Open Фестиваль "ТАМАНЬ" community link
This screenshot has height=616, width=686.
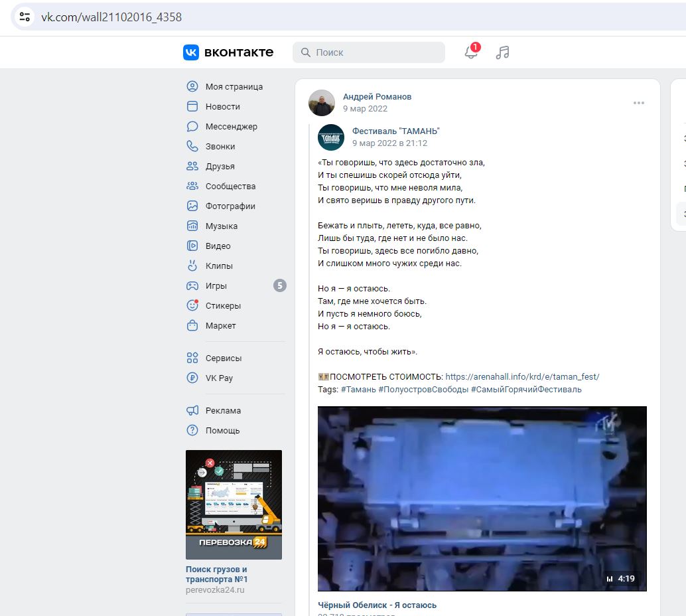click(395, 131)
